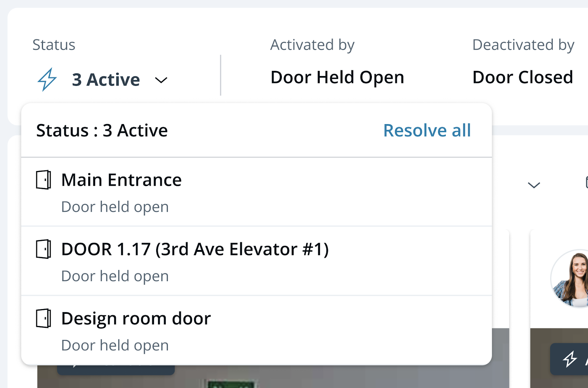Image resolution: width=588 pixels, height=388 pixels.
Task: Click the Door Held Open activation value
Action: [x=337, y=77]
